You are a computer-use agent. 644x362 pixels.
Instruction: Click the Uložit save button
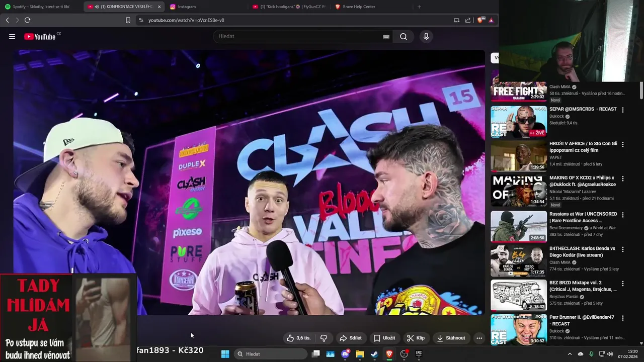pos(384,338)
